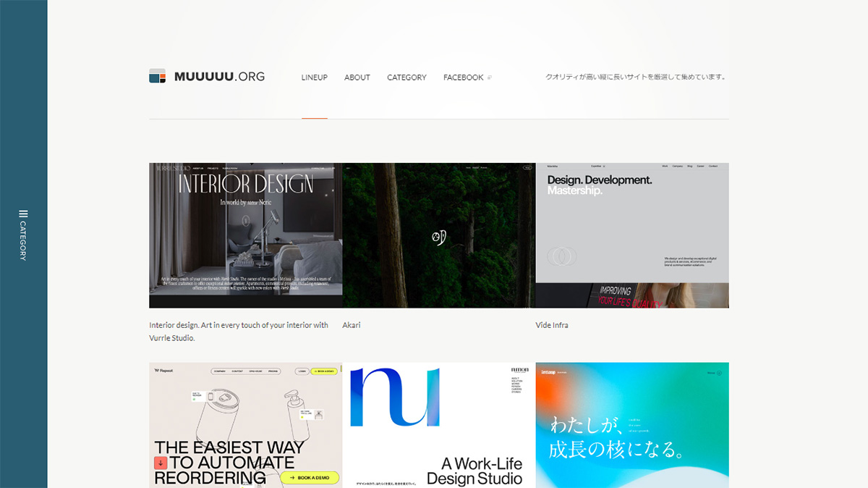Click the Repeet automate reordering thumbnail
Viewport: 868px width, 488px height.
pos(245,424)
